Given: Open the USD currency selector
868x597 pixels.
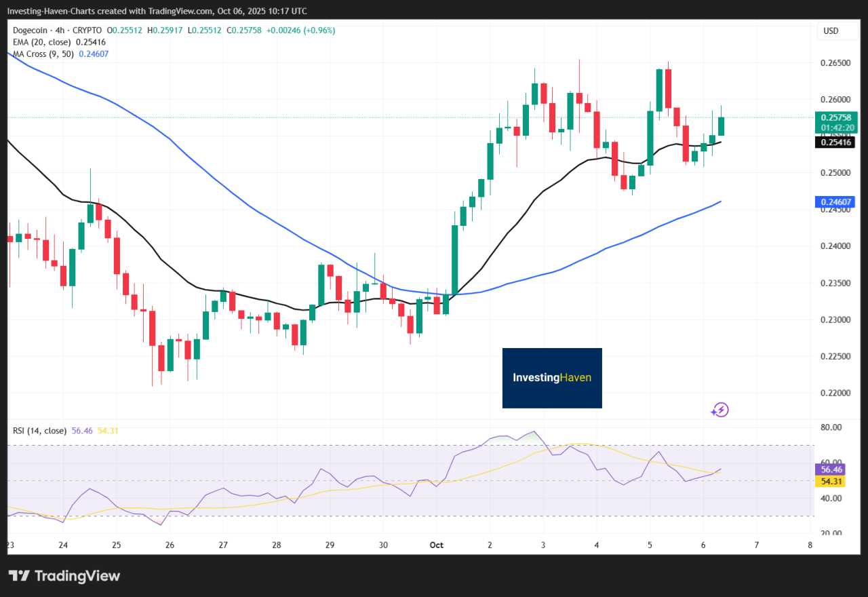Looking at the screenshot, I should click(x=831, y=31).
